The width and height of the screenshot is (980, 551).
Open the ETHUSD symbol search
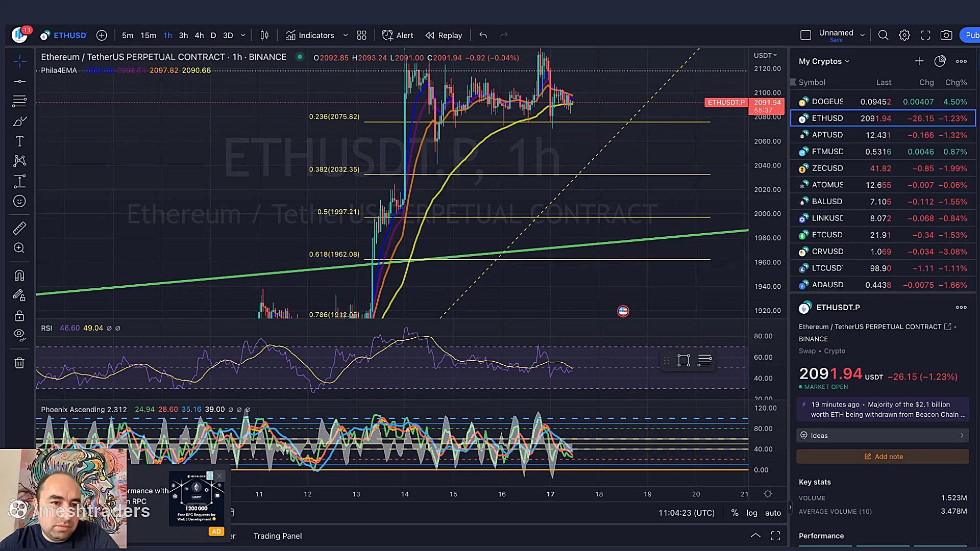[64, 35]
